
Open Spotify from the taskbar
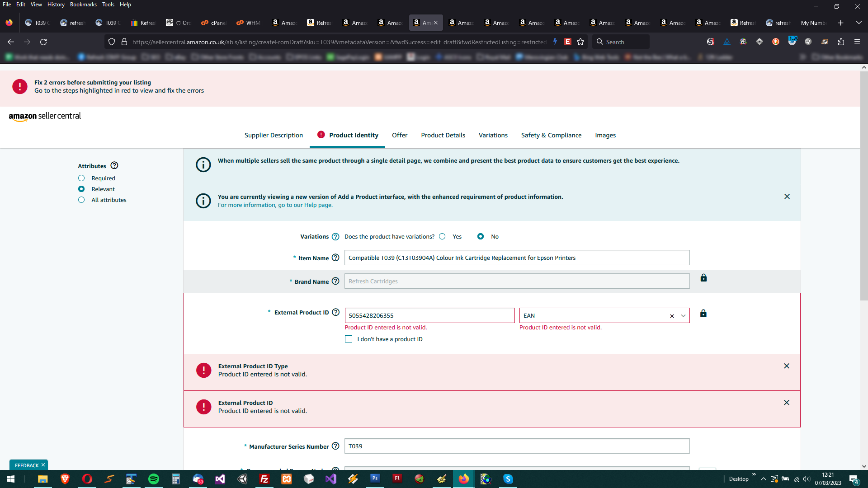[154, 479]
